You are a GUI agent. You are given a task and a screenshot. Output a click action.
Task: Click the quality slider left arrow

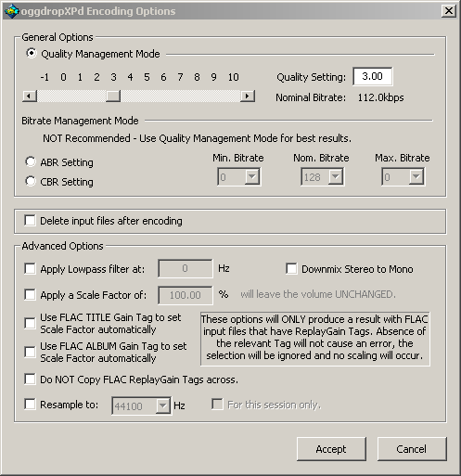(30, 96)
